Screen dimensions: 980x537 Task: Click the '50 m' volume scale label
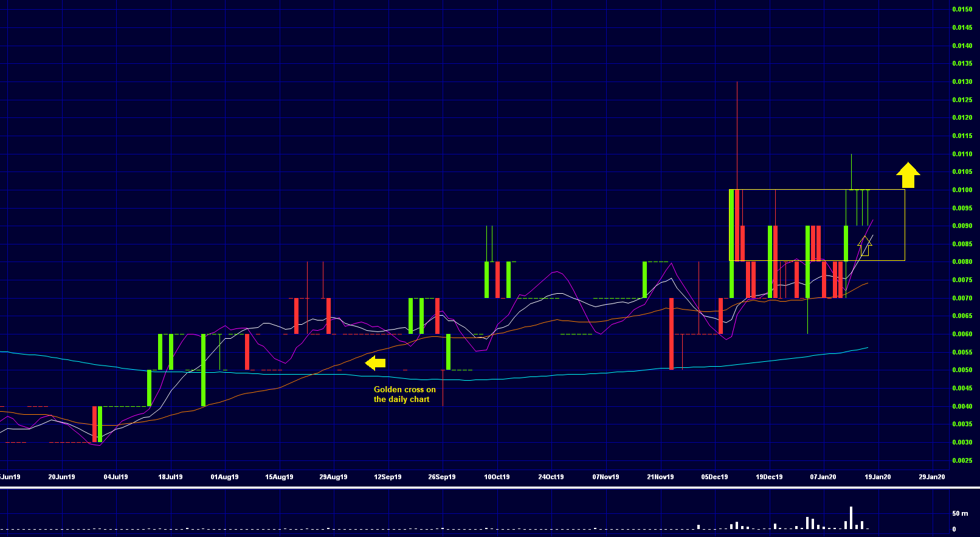click(960, 513)
